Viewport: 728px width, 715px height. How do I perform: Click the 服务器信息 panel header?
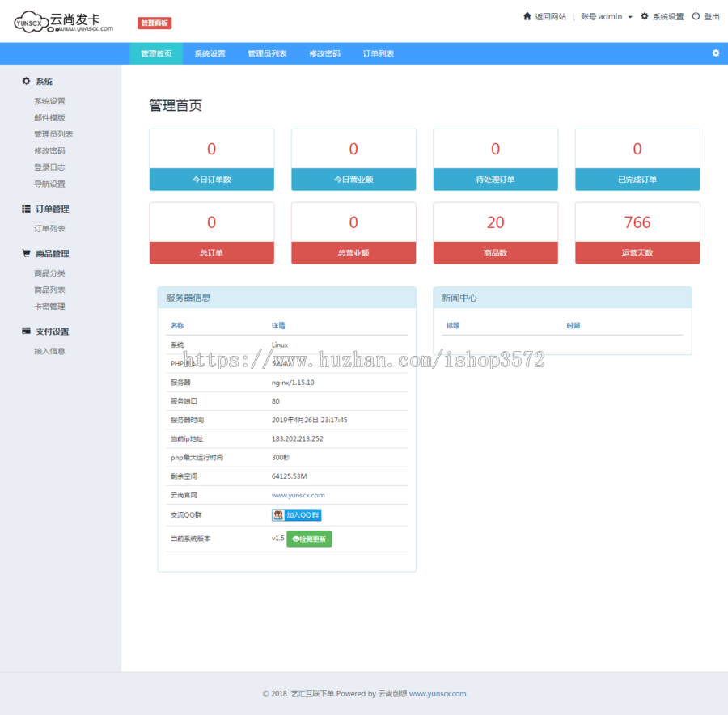tap(287, 298)
